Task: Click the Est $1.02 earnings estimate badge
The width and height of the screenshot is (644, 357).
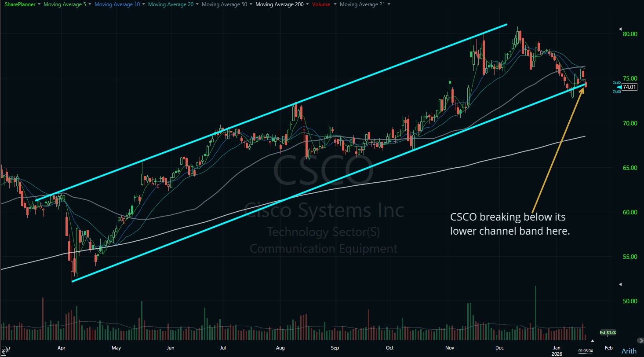Action: (x=608, y=332)
